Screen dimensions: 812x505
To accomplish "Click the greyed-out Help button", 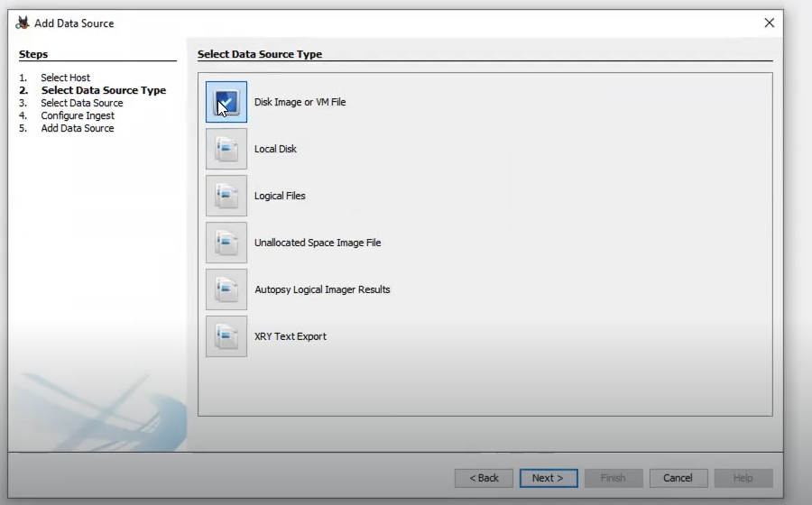I will [x=743, y=478].
